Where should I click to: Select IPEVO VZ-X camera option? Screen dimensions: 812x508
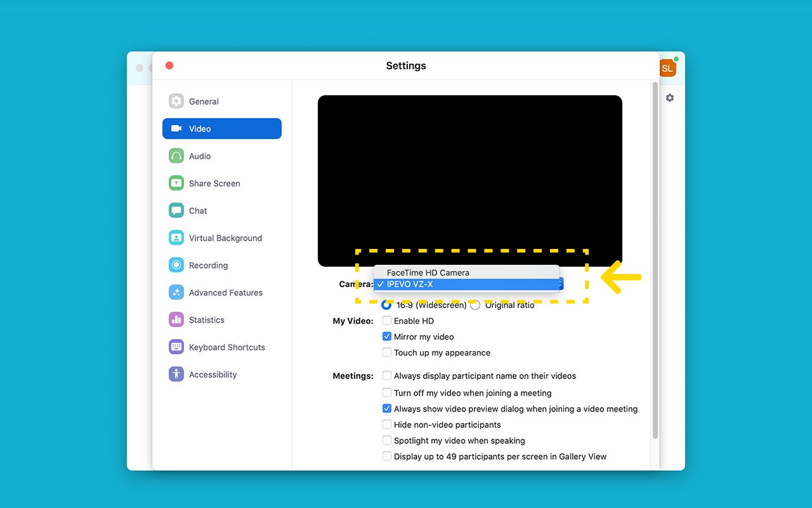tap(466, 284)
